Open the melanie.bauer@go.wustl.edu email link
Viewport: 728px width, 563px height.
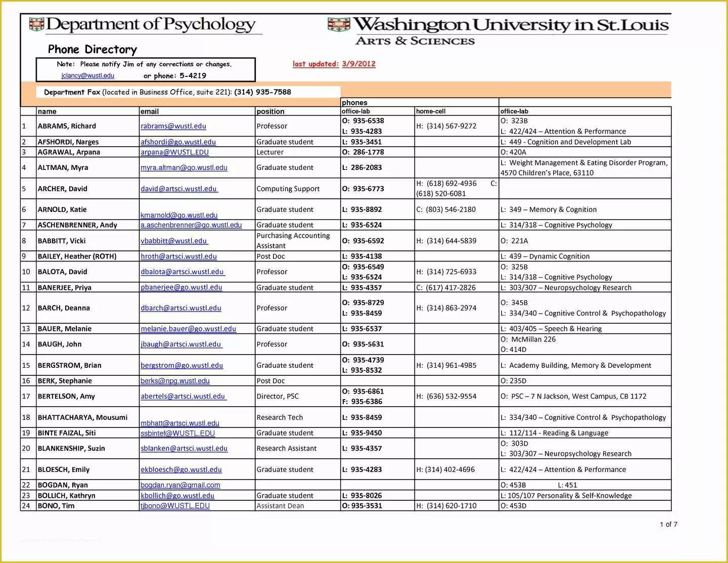pos(188,329)
